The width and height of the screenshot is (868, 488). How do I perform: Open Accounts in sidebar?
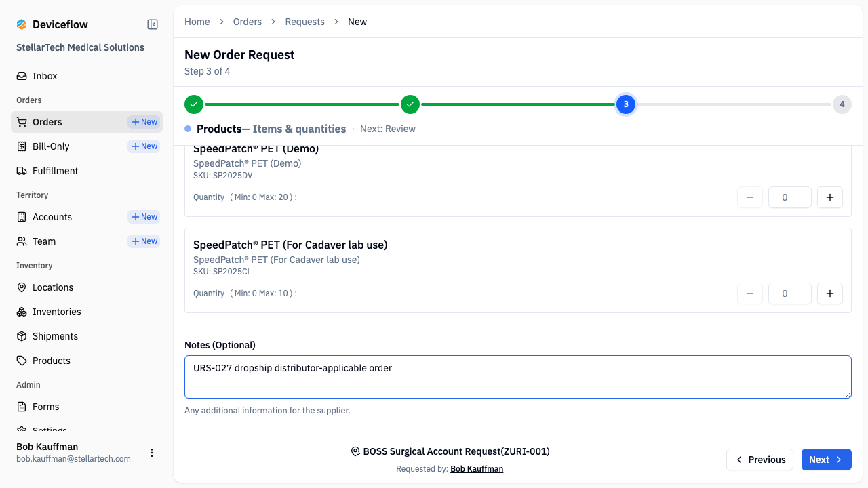87,217
